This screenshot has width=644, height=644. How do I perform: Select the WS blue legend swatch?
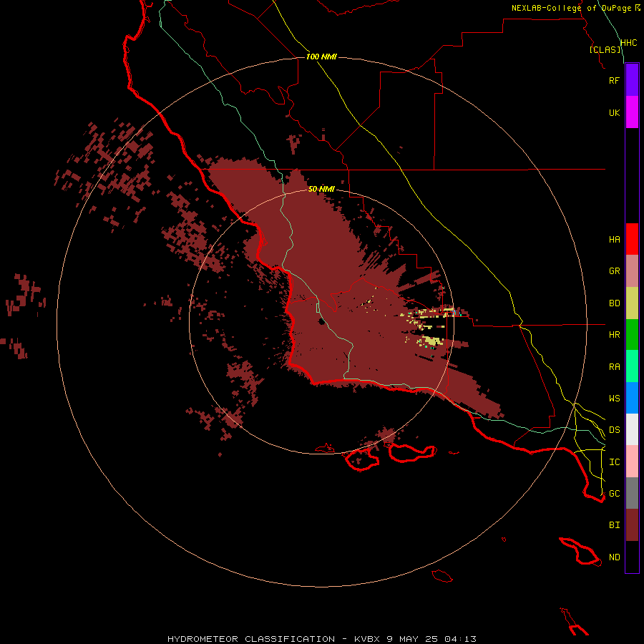(632, 398)
